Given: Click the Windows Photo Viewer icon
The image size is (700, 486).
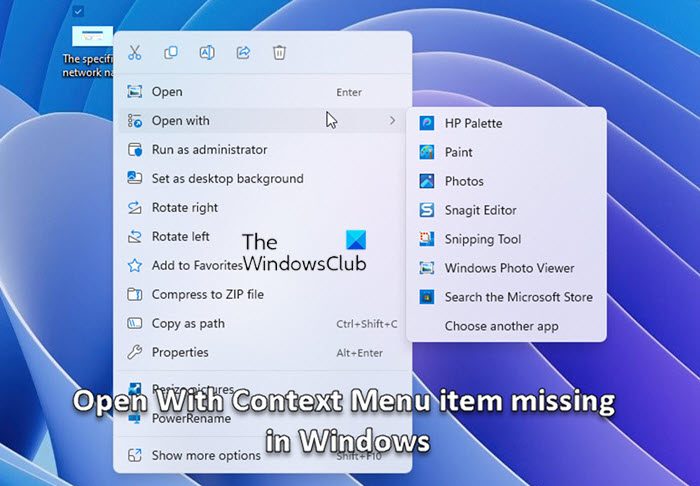Looking at the screenshot, I should [427, 268].
